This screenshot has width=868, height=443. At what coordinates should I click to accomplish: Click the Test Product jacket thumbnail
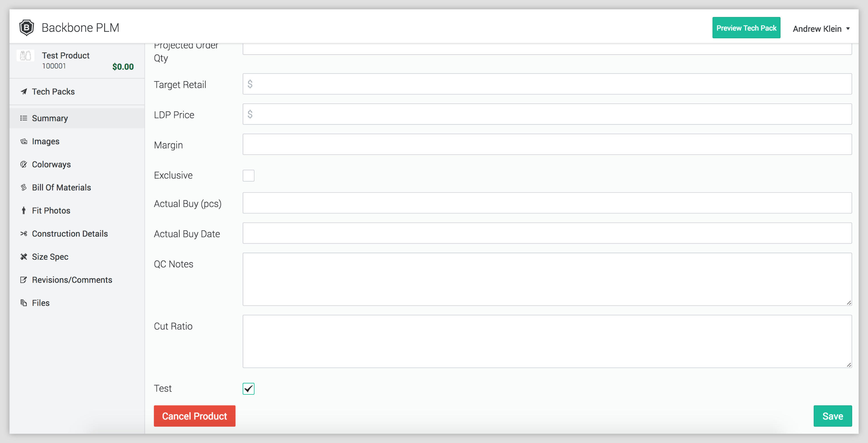point(26,56)
